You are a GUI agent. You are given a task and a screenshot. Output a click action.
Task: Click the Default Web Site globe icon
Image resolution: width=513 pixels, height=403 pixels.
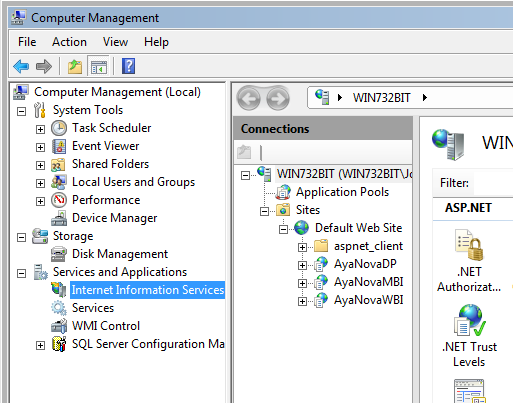302,228
